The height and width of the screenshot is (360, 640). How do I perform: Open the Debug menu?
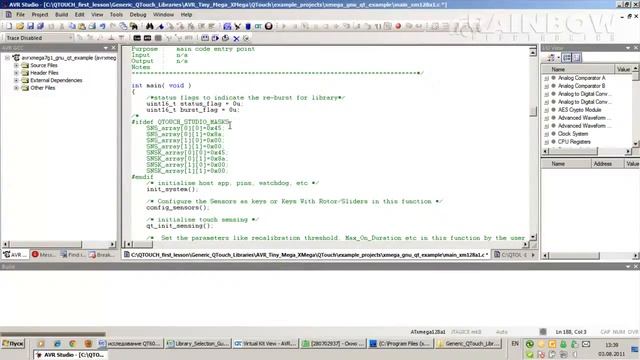click(138, 15)
